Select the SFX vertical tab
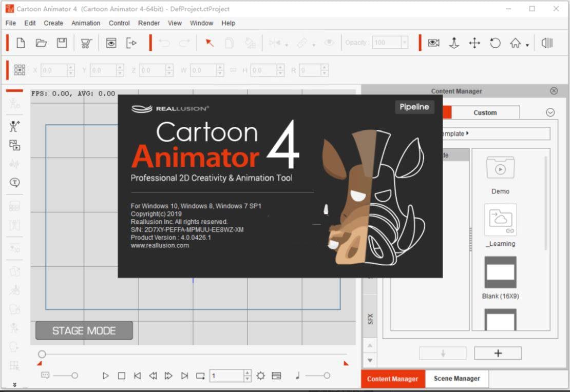Image resolution: width=570 pixels, height=392 pixels. 370,319
